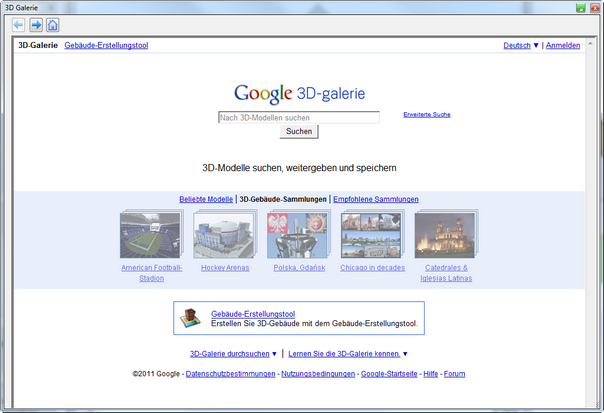The width and height of the screenshot is (604, 413).
Task: Open the Chicago in decades thumbnail
Action: click(x=372, y=234)
